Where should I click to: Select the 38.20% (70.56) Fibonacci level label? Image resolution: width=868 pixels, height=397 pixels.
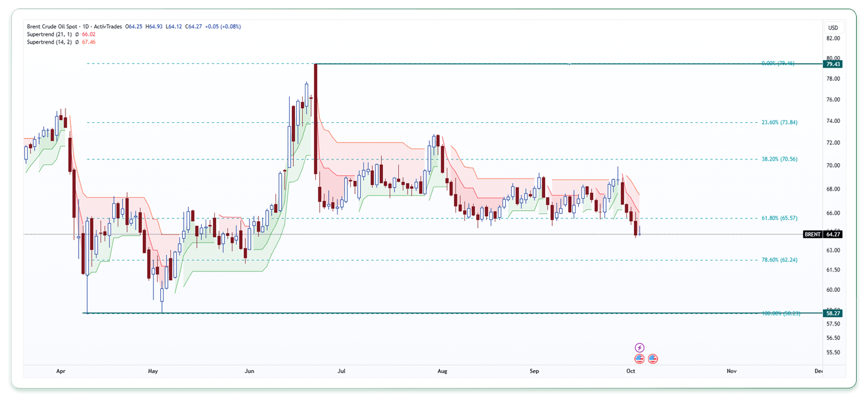point(779,160)
